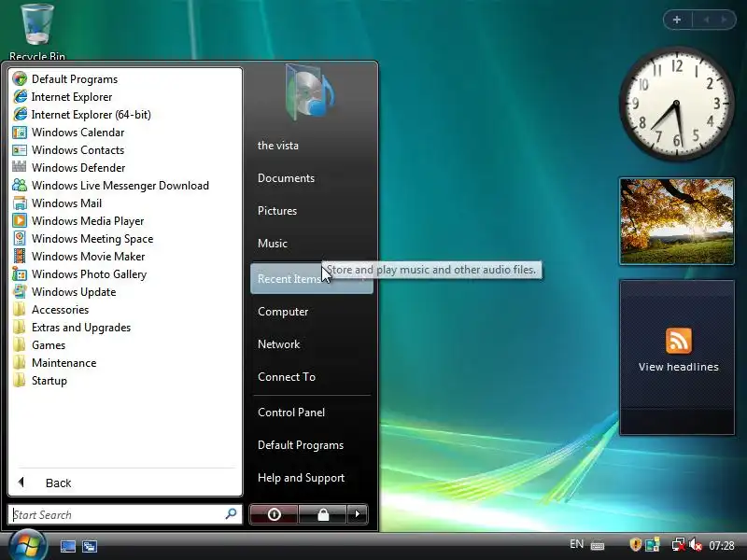Click the Start orb button
The image size is (747, 560).
tap(27, 546)
